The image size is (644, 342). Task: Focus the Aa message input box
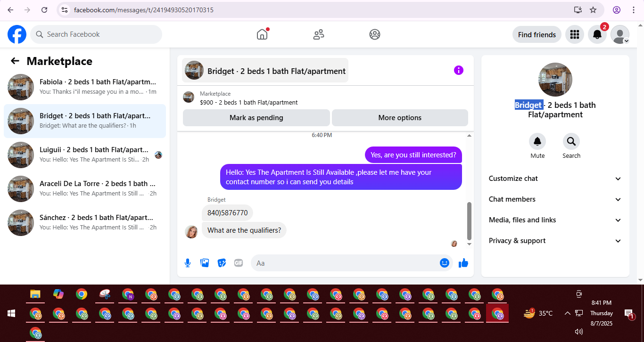(352, 263)
